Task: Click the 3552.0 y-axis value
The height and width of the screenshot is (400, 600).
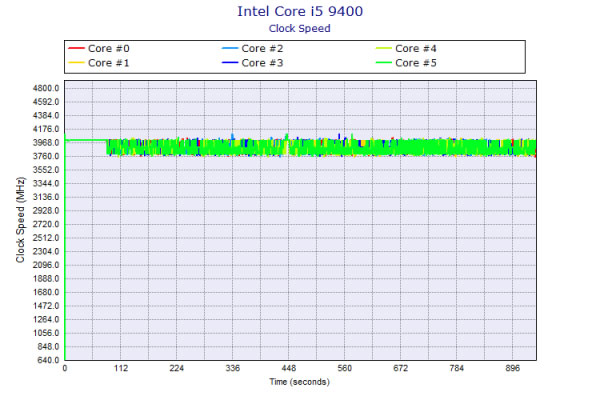Action: pyautogui.click(x=46, y=170)
